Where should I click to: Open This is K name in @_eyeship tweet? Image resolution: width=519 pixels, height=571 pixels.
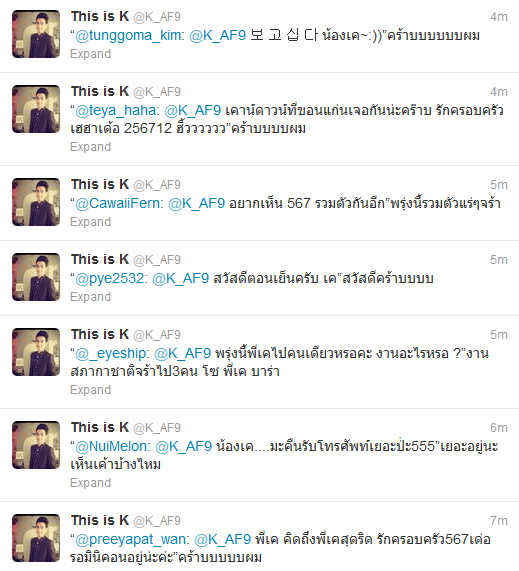click(x=100, y=334)
